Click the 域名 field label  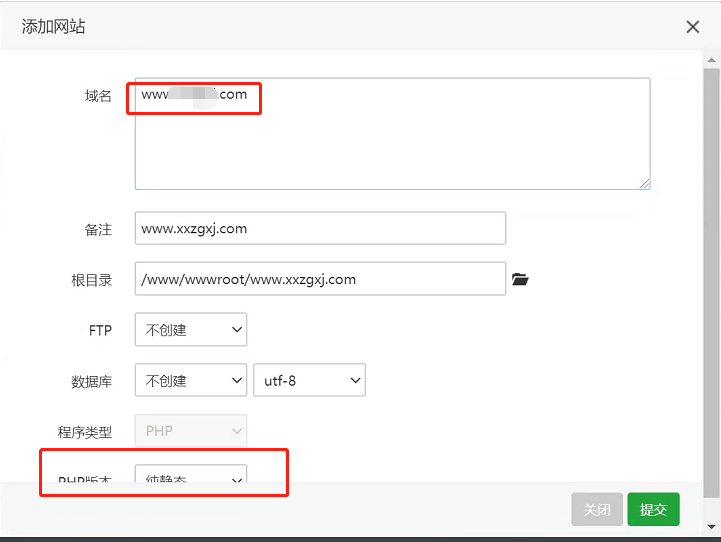(x=98, y=96)
